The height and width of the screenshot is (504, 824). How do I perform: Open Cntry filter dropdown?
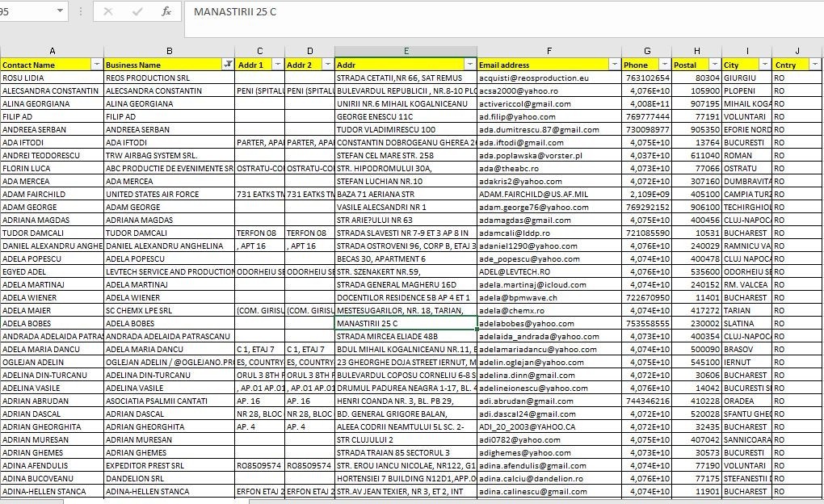click(815, 64)
